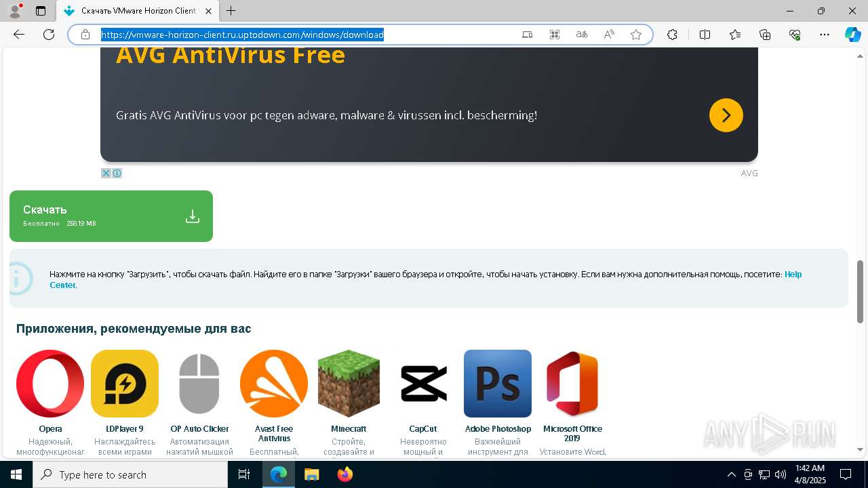View site information lock icon
Viewport: 868px width, 488px height.
[85, 35]
